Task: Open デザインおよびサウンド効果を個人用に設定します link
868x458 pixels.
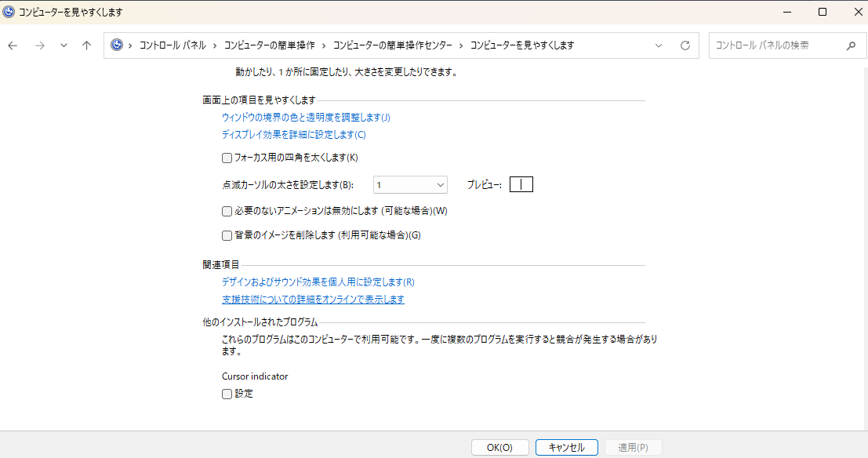Action: tap(318, 282)
